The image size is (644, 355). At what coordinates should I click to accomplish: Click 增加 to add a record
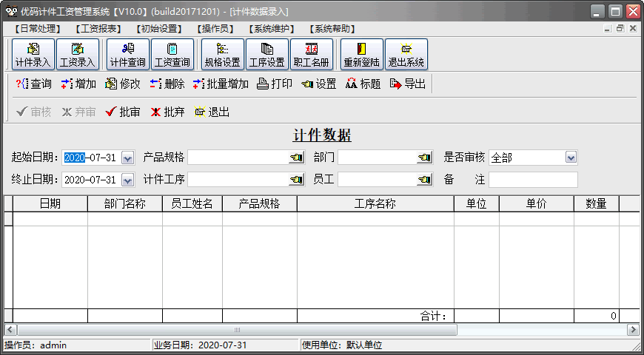tap(78, 84)
